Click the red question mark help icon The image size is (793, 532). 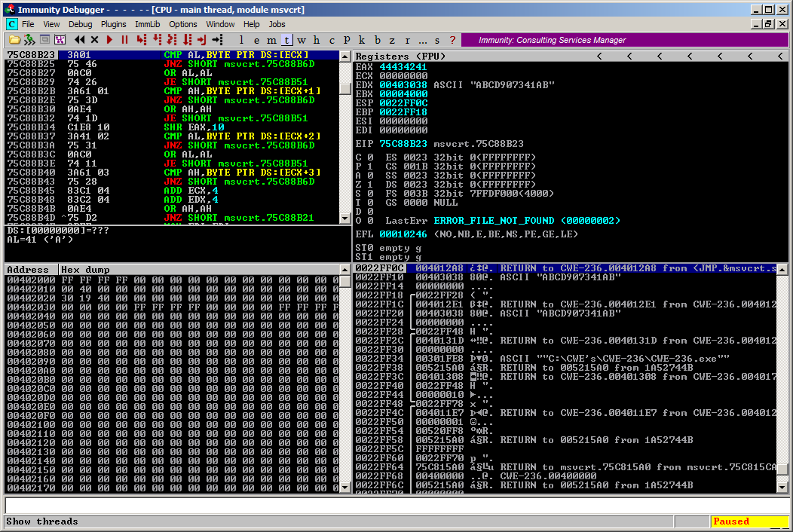pyautogui.click(x=452, y=40)
